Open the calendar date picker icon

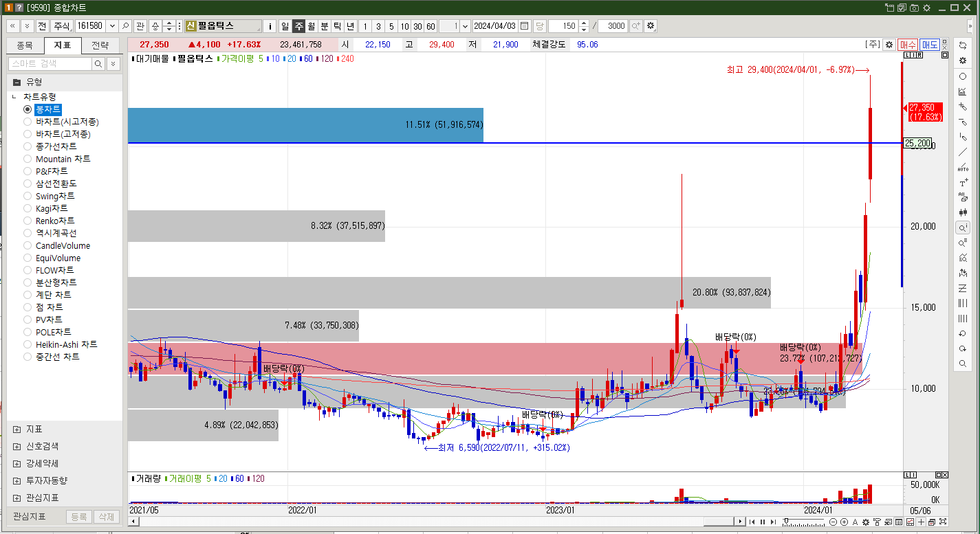click(525, 26)
